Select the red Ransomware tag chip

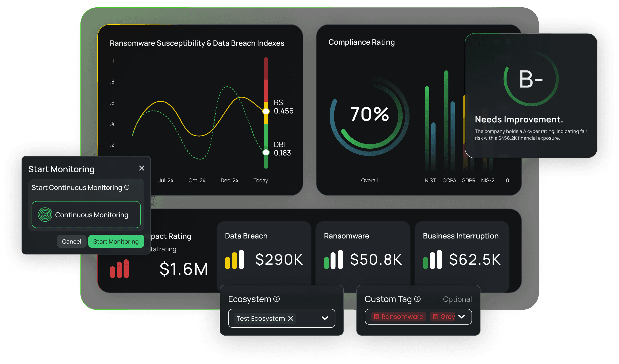(398, 317)
